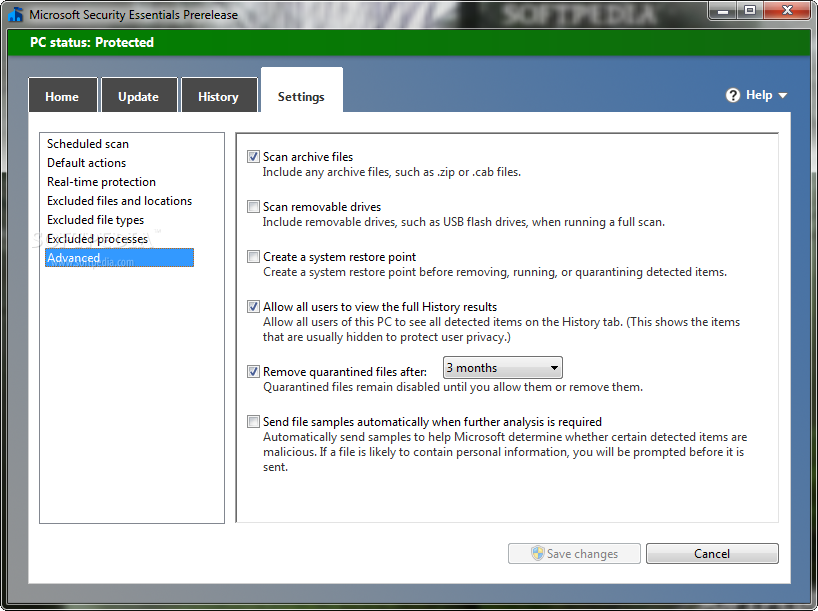
Task: Select Advanced in settings list
Action: tap(119, 258)
